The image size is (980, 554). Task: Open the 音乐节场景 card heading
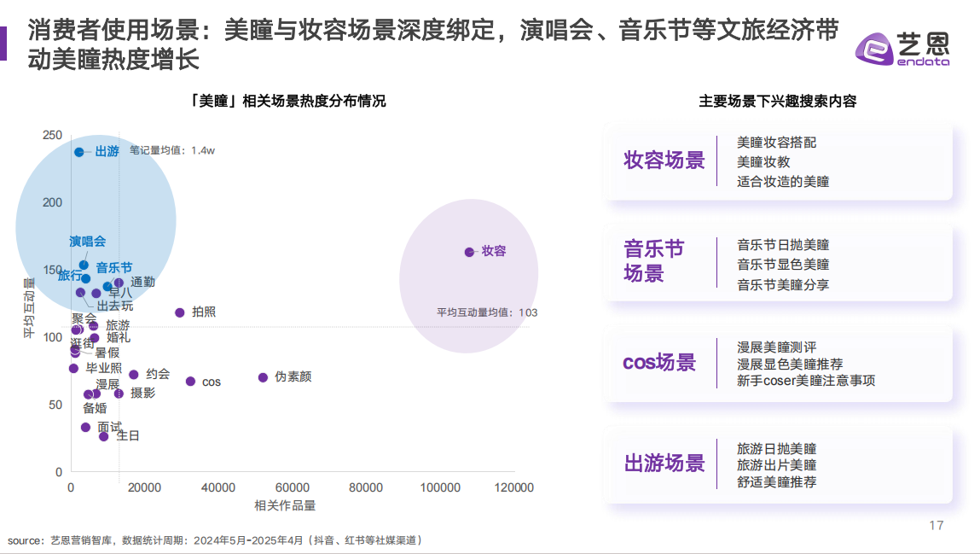pyautogui.click(x=654, y=261)
